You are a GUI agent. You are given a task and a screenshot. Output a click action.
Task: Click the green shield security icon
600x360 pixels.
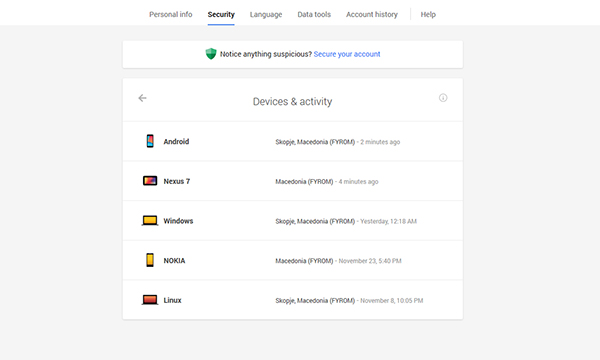coord(211,54)
